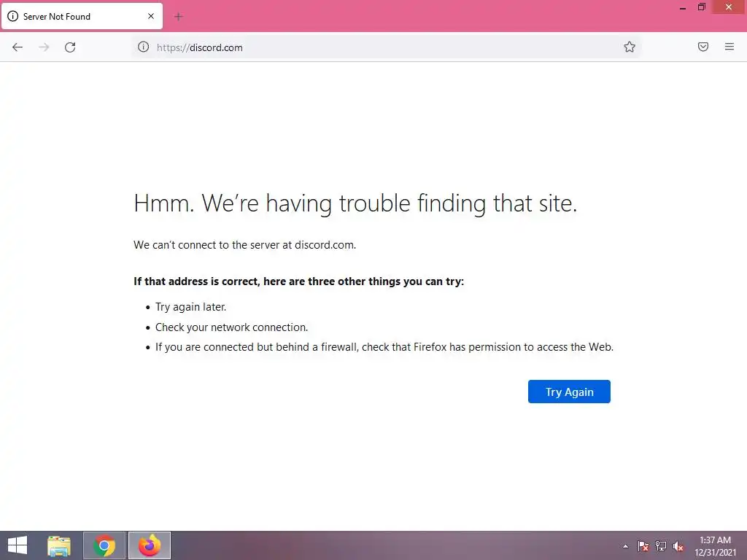Close the Firefox window
The height and width of the screenshot is (560, 747).
(729, 7)
